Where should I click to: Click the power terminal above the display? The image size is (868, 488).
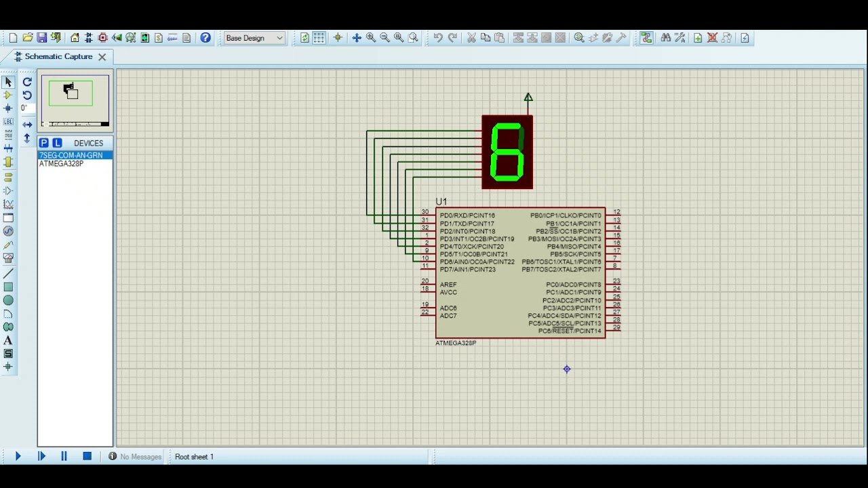[528, 98]
